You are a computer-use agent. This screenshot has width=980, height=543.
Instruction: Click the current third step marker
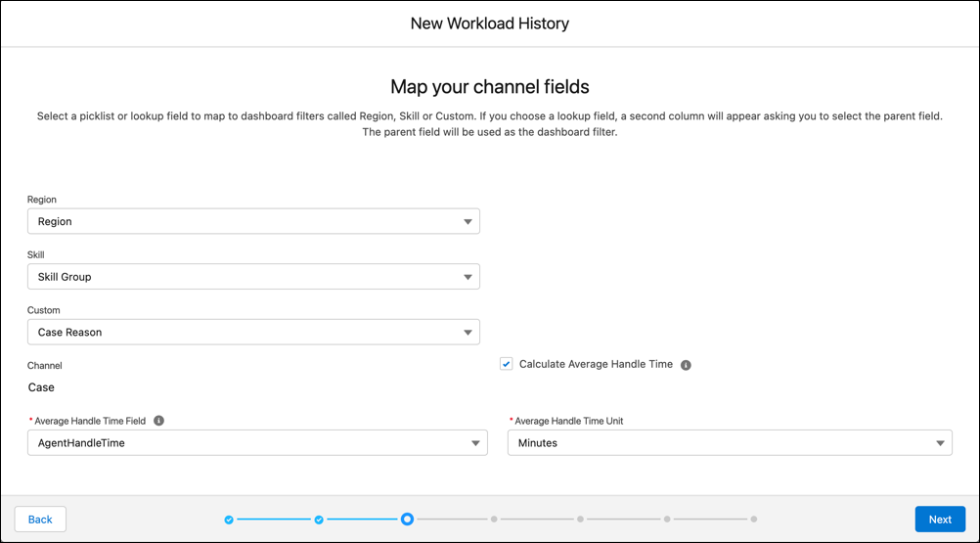tap(407, 520)
